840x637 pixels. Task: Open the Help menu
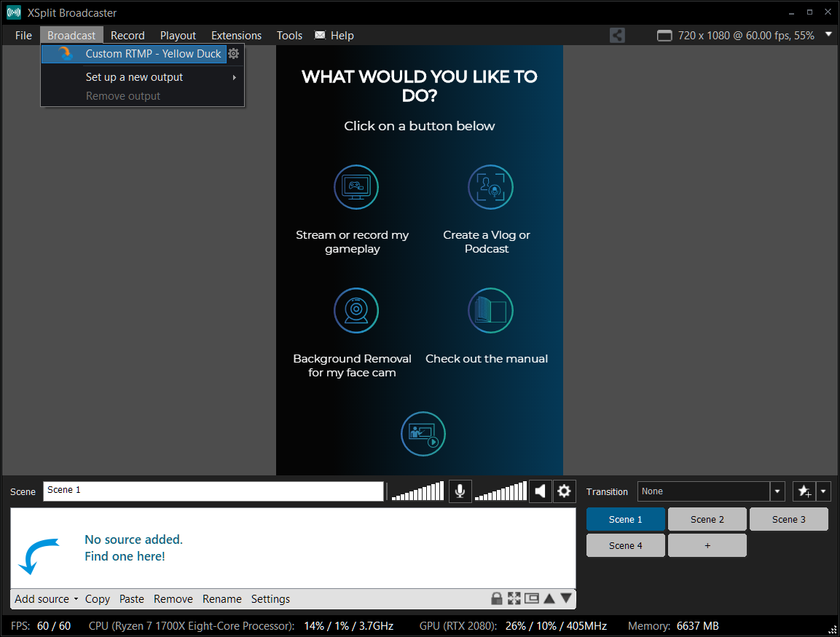[342, 36]
